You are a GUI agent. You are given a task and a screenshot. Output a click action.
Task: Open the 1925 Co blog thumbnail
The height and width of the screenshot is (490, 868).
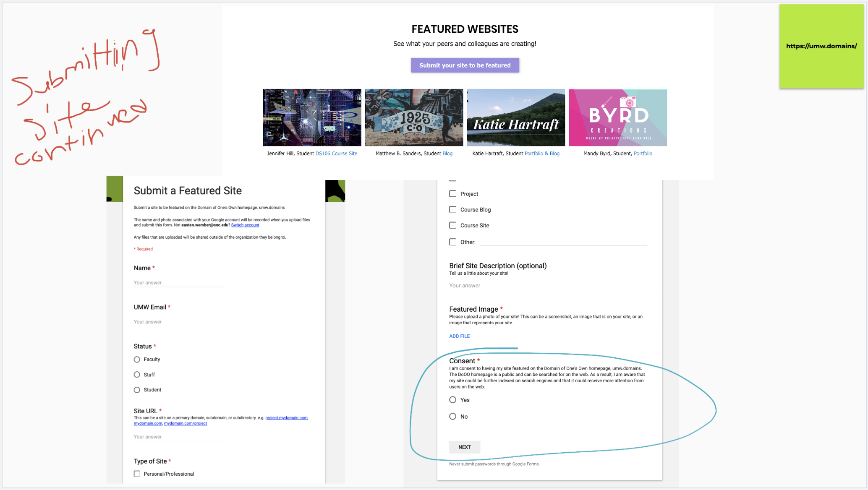pyautogui.click(x=414, y=117)
